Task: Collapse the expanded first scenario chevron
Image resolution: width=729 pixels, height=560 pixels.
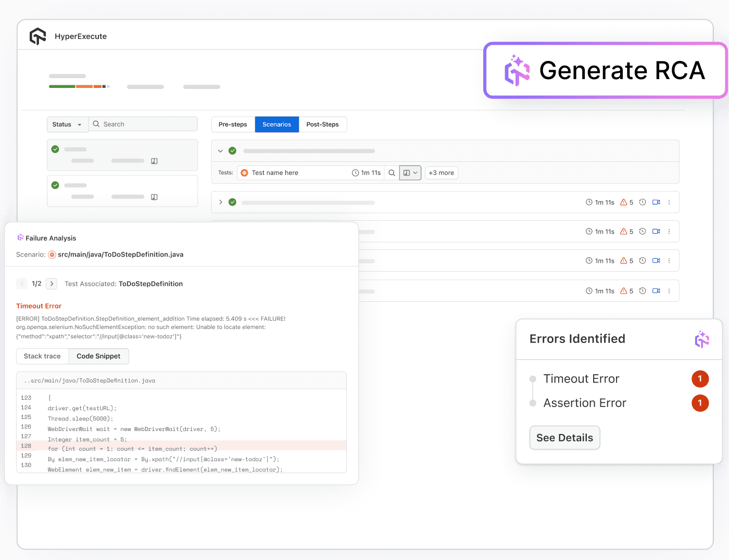Action: coord(220,151)
